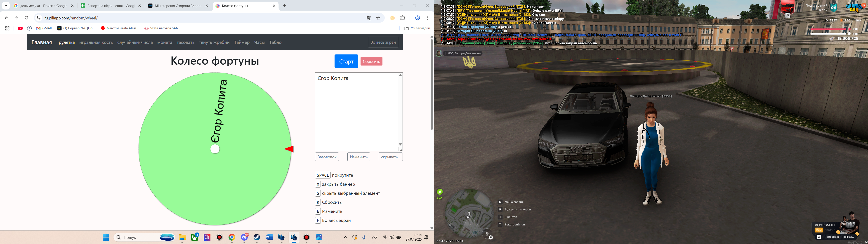Open the Chrome three-dot menu
The image size is (868, 244).
(428, 18)
